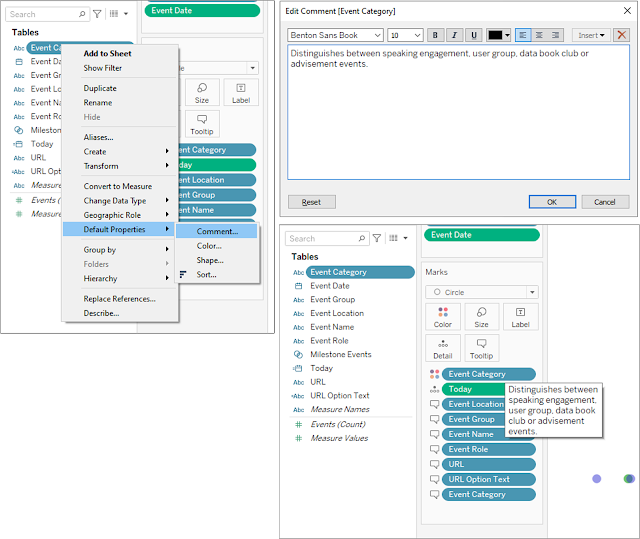Click the purple circle mark in the view
This screenshot has height=539, width=640.
point(596,479)
